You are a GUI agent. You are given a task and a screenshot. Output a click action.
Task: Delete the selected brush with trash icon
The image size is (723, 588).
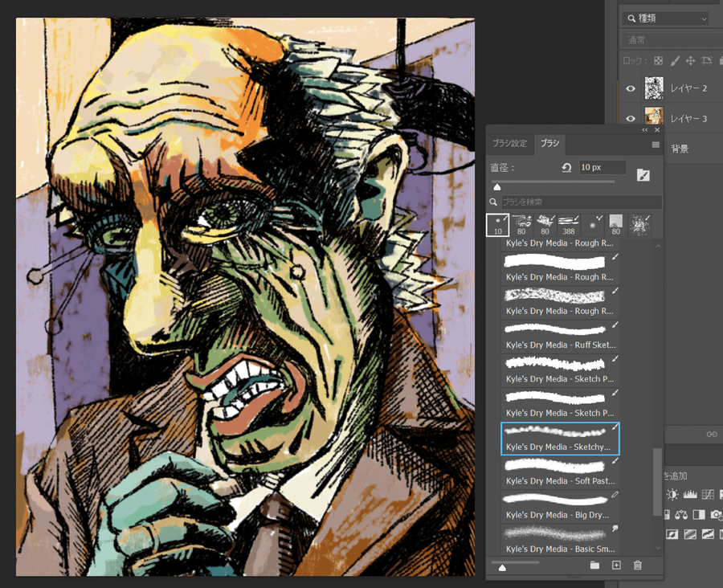coord(638,565)
